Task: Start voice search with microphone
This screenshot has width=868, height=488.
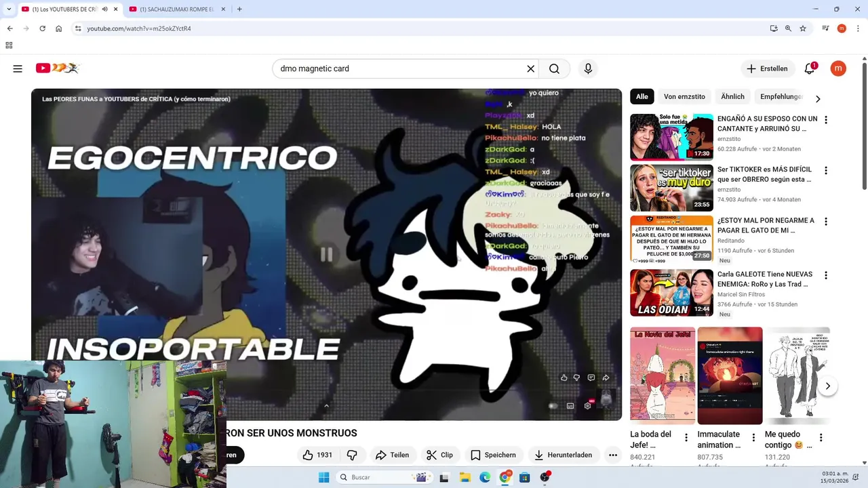Action: [588, 68]
